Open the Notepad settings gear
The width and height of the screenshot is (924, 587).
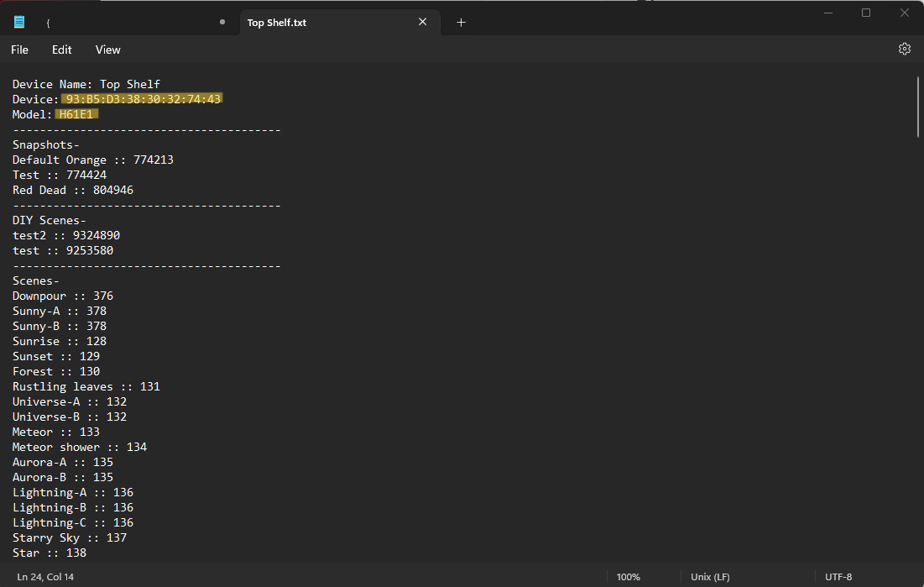(904, 49)
